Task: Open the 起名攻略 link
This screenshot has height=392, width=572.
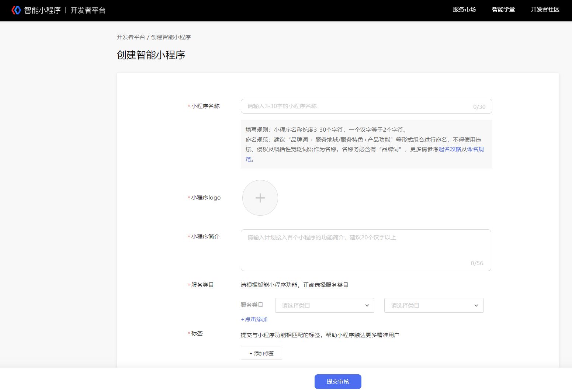Action: [x=450, y=149]
